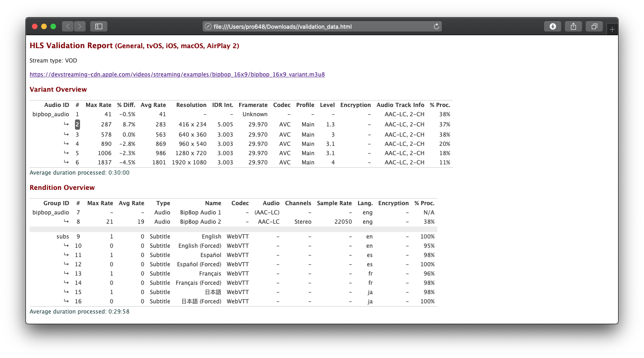Click the bipbop_audio cell in Variant Overview
Viewport: 644px width, 358px height.
pos(51,114)
